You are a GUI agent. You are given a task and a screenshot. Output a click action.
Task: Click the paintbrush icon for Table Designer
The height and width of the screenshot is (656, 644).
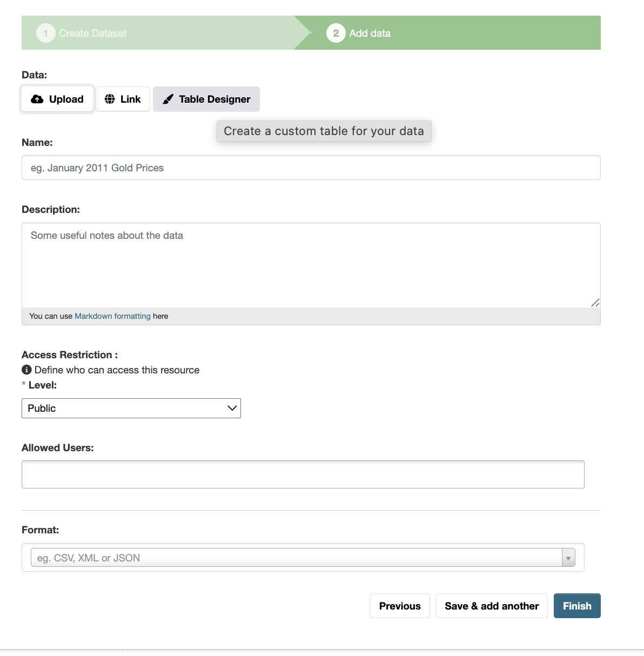click(168, 99)
